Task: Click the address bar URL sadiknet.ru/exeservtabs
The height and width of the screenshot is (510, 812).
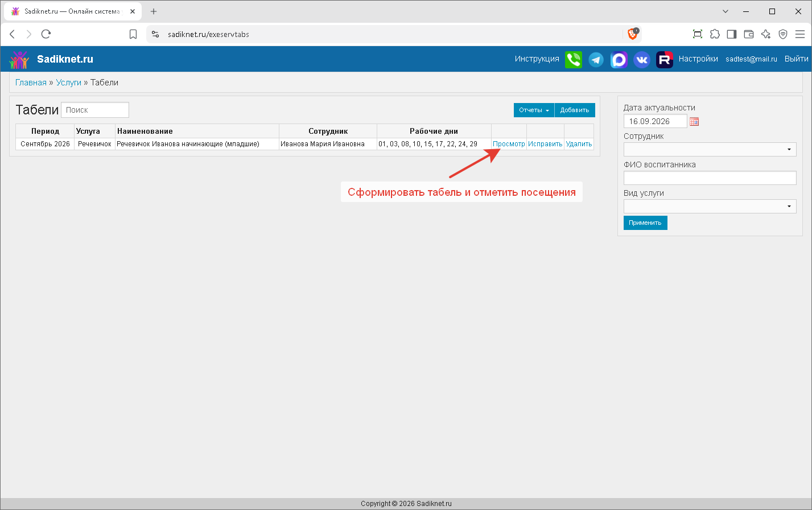Action: tap(208, 34)
